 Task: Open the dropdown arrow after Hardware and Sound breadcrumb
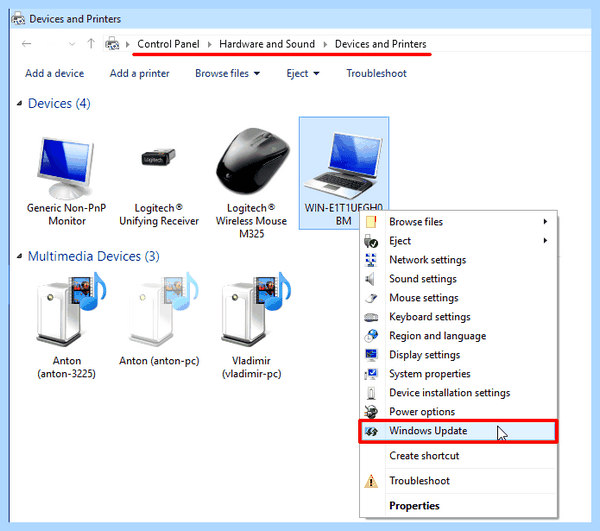pyautogui.click(x=325, y=44)
